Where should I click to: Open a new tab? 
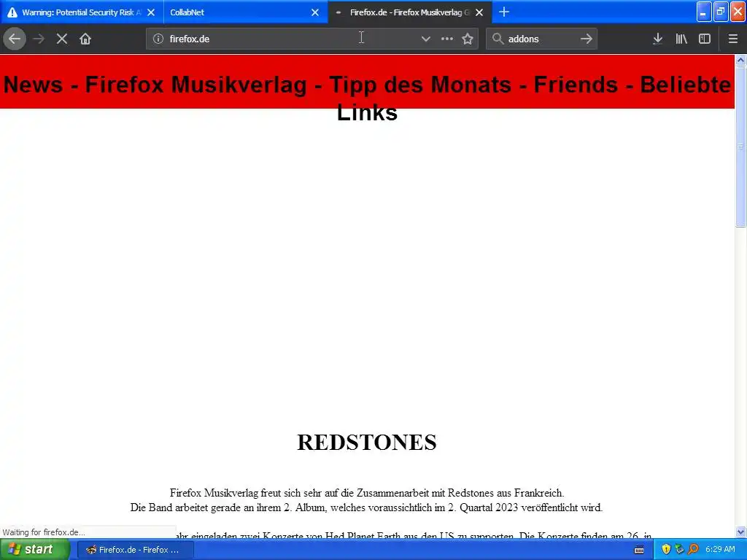tap(504, 12)
